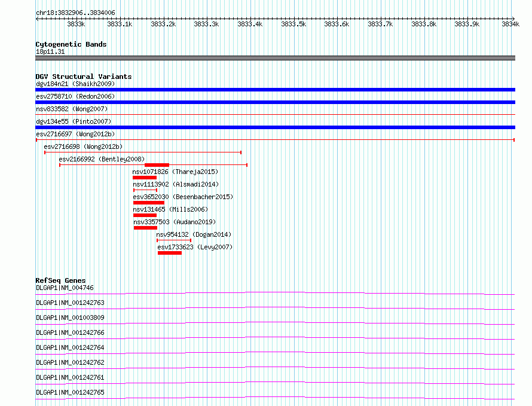
Task: Click the 3833.5k ruler tick label
Action: (293, 24)
